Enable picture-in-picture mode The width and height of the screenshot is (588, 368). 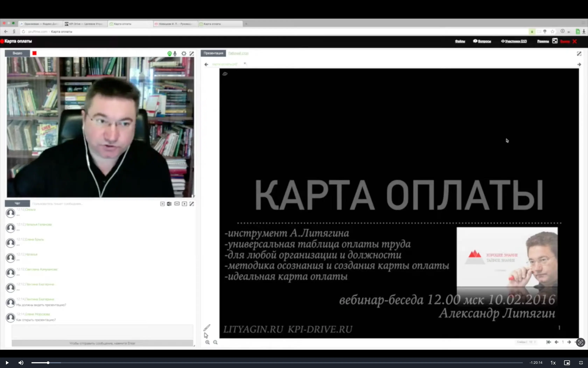click(567, 363)
